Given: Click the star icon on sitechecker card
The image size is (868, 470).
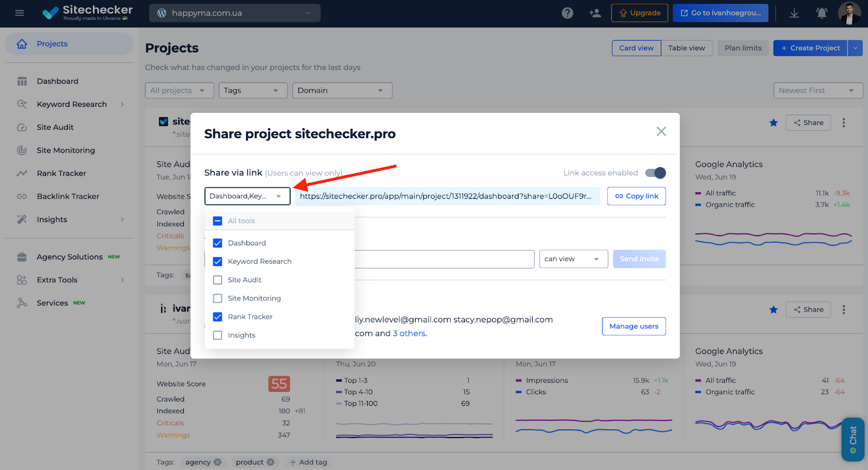Looking at the screenshot, I should tap(774, 123).
